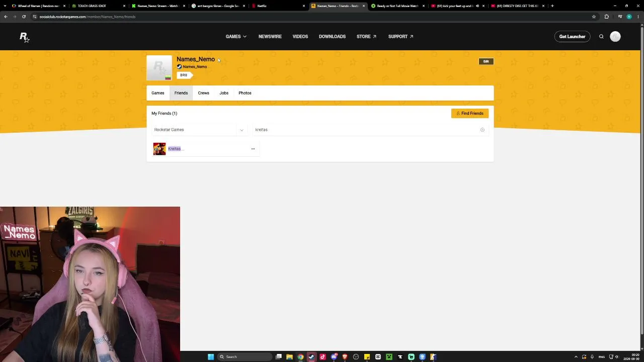Show hidden system tray icons
The width and height of the screenshot is (644, 362).
tap(576, 357)
